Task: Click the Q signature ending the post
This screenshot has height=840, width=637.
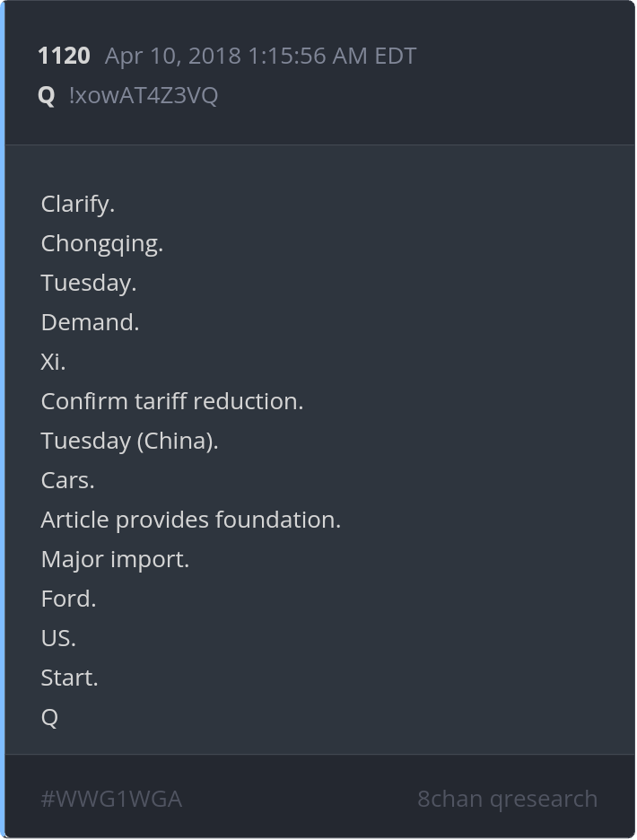Action: [49, 717]
